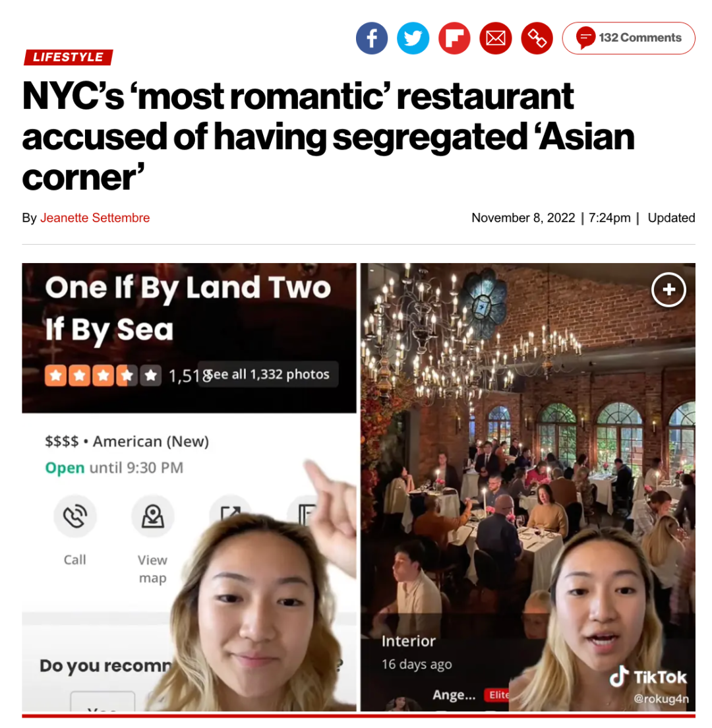Click the @rokug4n TikTok handle
712x728 pixels.
(x=661, y=698)
